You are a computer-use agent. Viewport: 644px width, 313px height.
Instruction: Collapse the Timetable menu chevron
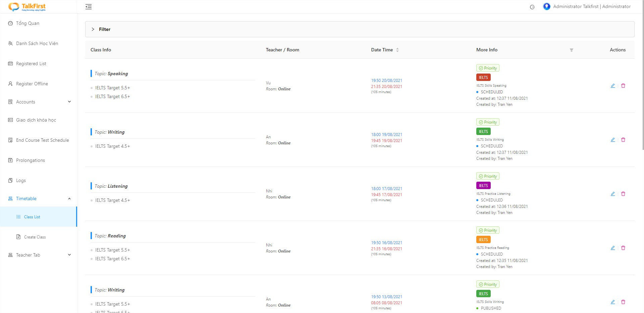[x=69, y=198]
